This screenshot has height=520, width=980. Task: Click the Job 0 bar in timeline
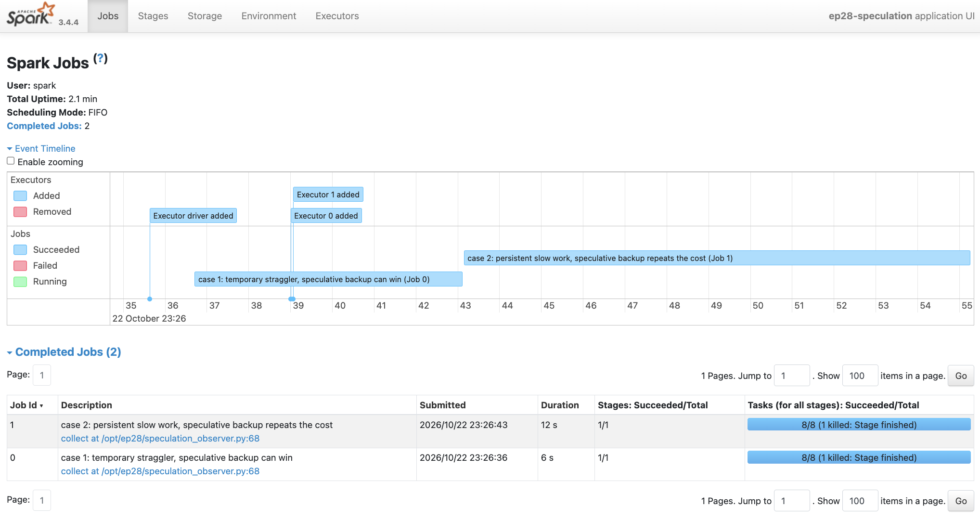[328, 279]
